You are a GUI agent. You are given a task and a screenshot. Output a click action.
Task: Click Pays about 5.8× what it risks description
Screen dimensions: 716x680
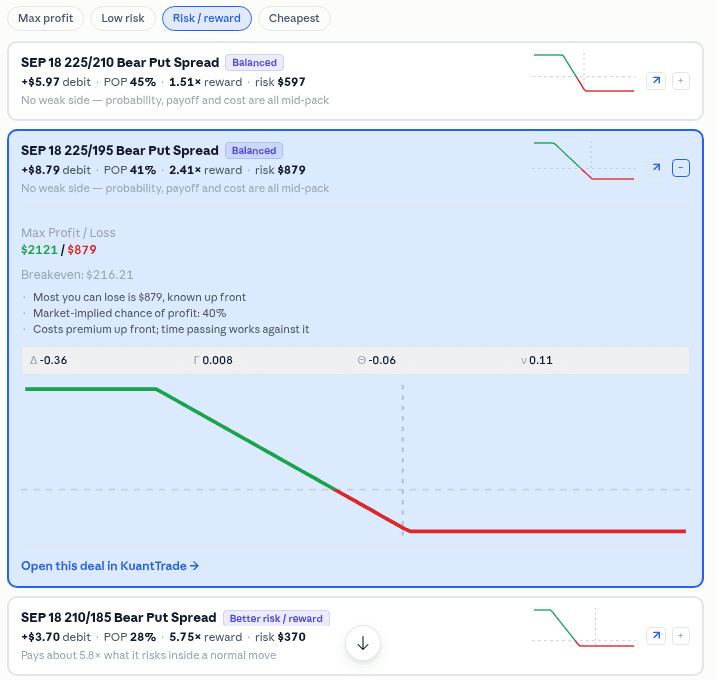(148, 655)
